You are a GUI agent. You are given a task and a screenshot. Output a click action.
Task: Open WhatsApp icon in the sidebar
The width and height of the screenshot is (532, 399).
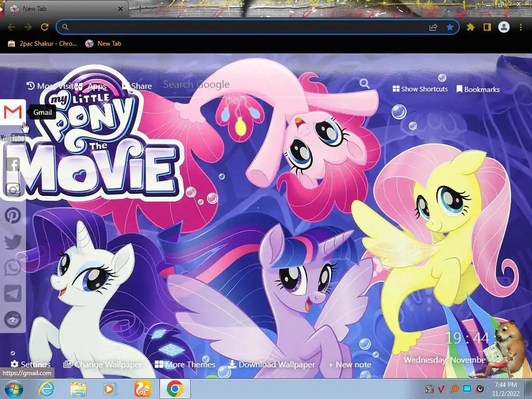(13, 268)
